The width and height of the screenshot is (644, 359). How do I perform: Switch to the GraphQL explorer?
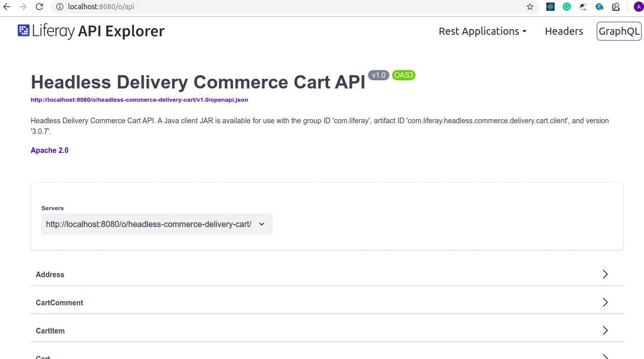coord(619,31)
